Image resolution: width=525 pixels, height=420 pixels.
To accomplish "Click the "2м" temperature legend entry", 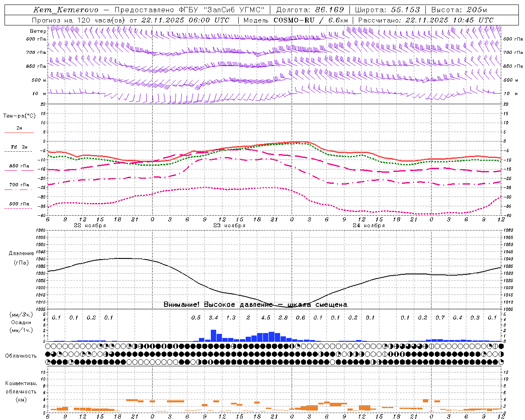I will [x=19, y=128].
